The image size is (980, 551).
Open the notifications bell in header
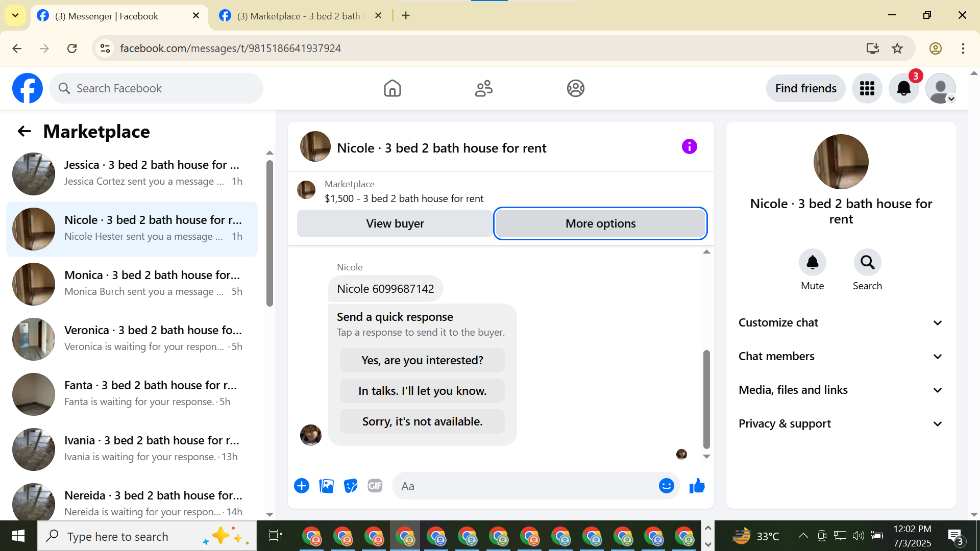(x=903, y=89)
